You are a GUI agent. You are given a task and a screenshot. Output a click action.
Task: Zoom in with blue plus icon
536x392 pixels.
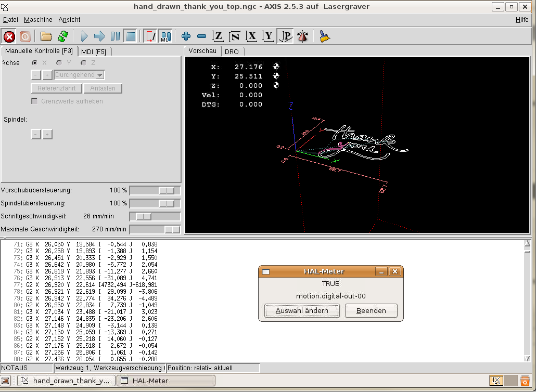tap(186, 36)
